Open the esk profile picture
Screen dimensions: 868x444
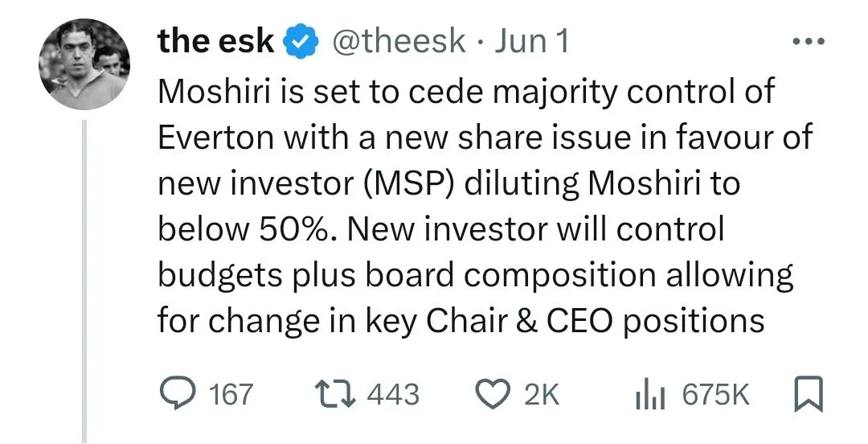[x=84, y=64]
